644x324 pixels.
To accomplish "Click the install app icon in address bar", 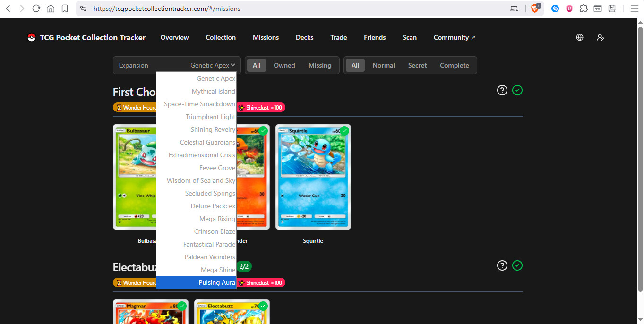I will [x=515, y=9].
